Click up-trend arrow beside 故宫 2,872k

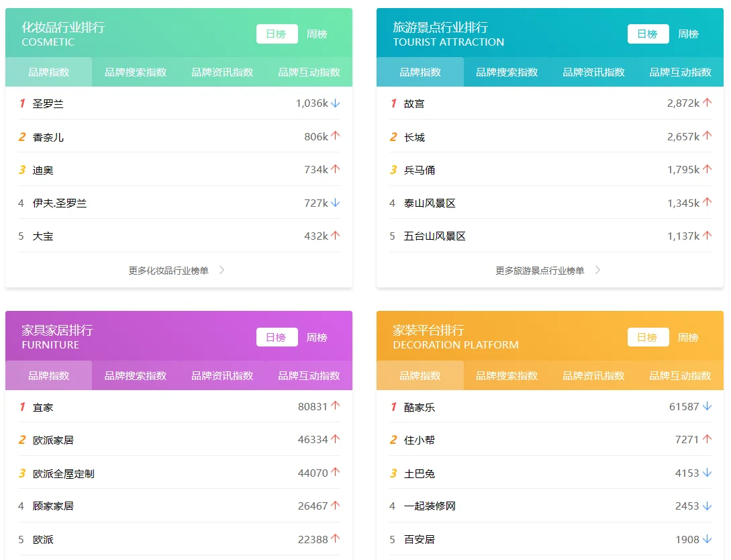708,103
